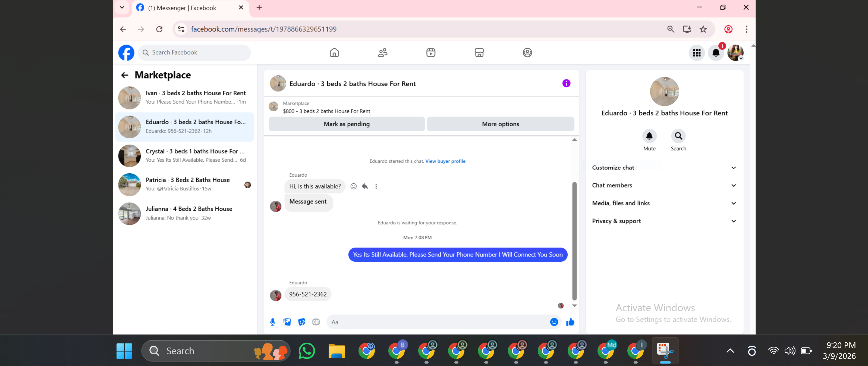
Task: Open emoji picker in message box
Action: (x=554, y=322)
